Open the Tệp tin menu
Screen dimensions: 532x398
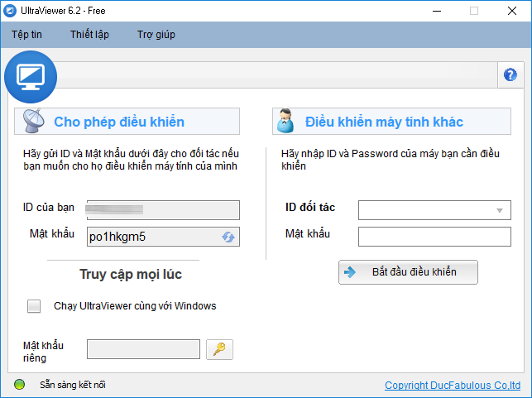coord(26,35)
